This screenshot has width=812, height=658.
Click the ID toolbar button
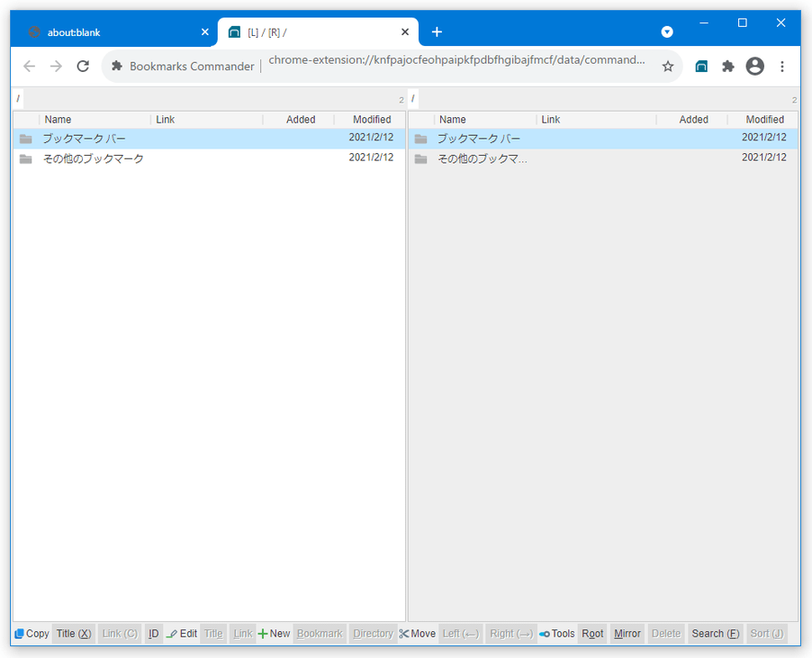click(x=153, y=634)
